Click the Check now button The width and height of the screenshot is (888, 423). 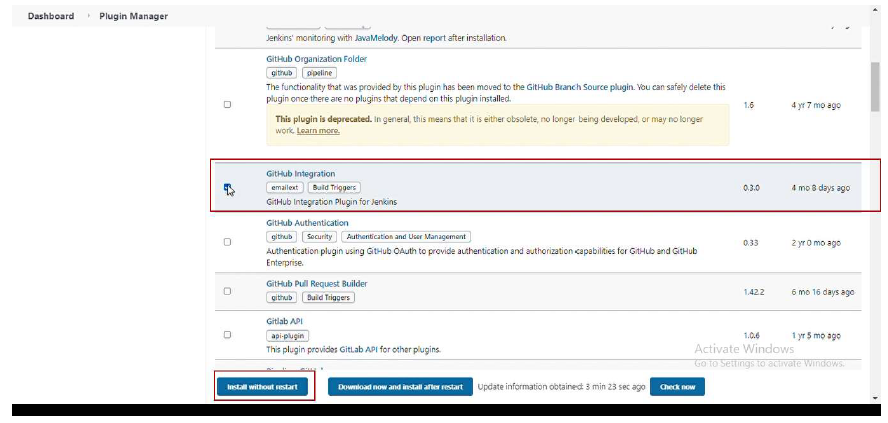[x=677, y=387]
